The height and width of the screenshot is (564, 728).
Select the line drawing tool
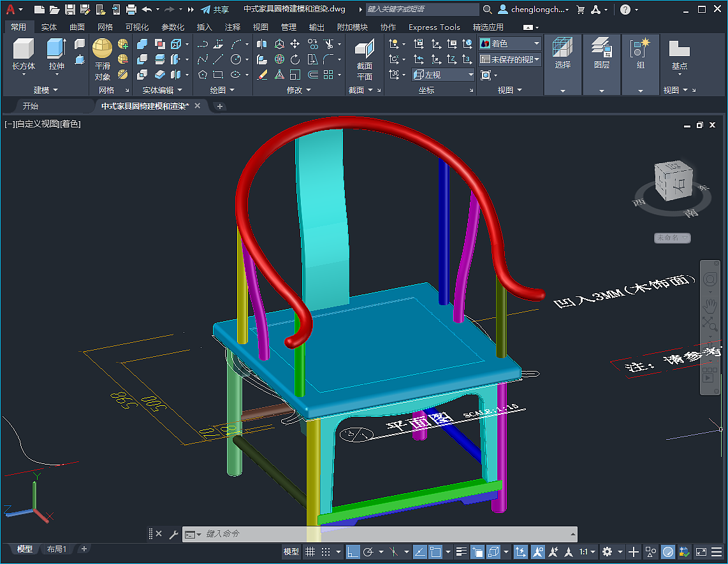(x=218, y=59)
